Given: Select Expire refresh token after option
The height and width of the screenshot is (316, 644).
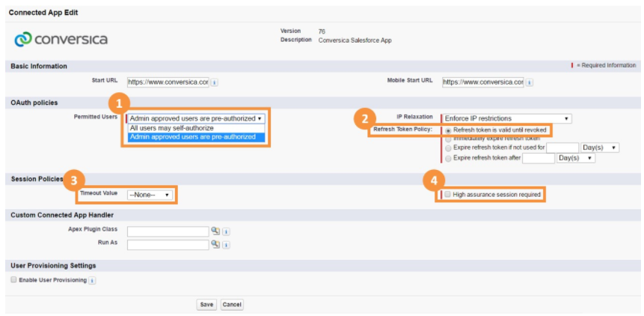Looking at the screenshot, I should [448, 158].
